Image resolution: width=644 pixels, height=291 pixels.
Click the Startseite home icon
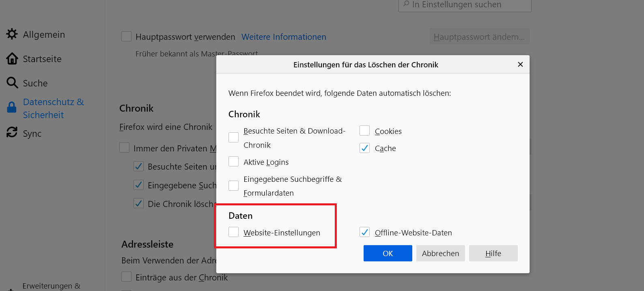12,59
